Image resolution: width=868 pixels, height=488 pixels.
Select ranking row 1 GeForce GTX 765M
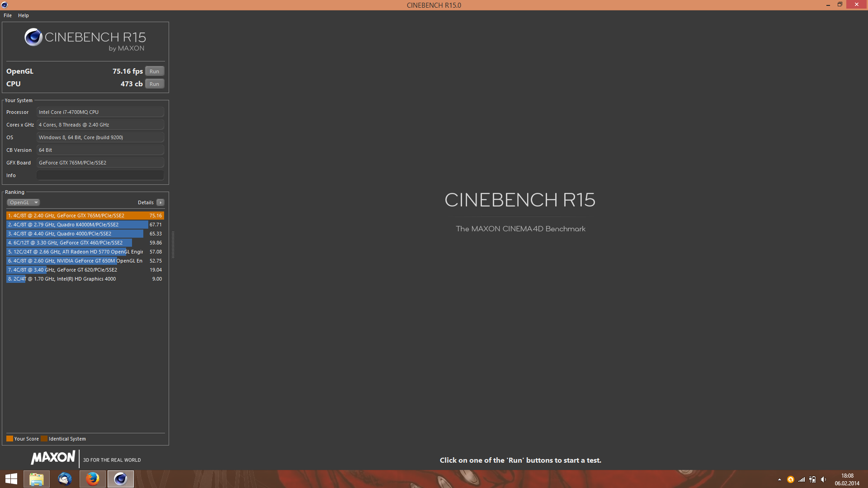click(85, 216)
